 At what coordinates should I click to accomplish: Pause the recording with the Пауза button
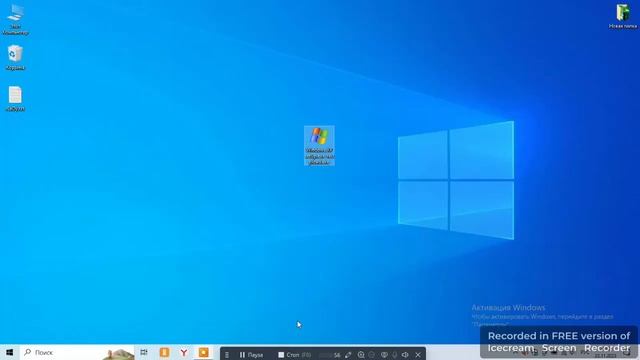[x=251, y=355]
